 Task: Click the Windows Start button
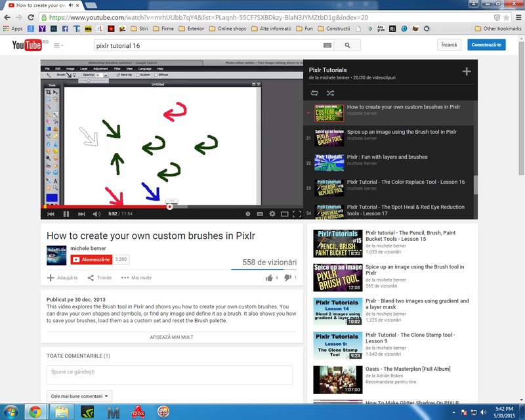pos(10,412)
